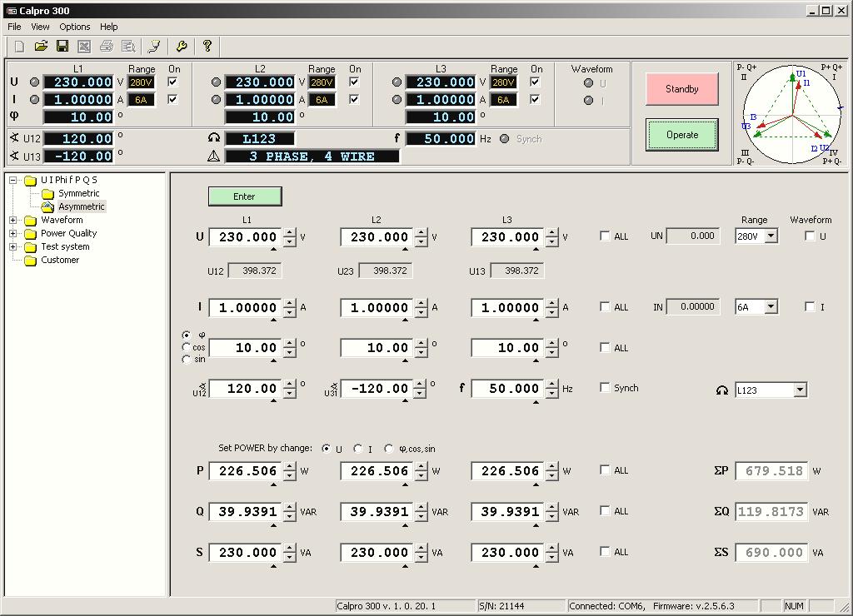Image resolution: width=853 pixels, height=616 pixels.
Task: Enable the Waveform U checkbox on the right
Action: tap(810, 236)
